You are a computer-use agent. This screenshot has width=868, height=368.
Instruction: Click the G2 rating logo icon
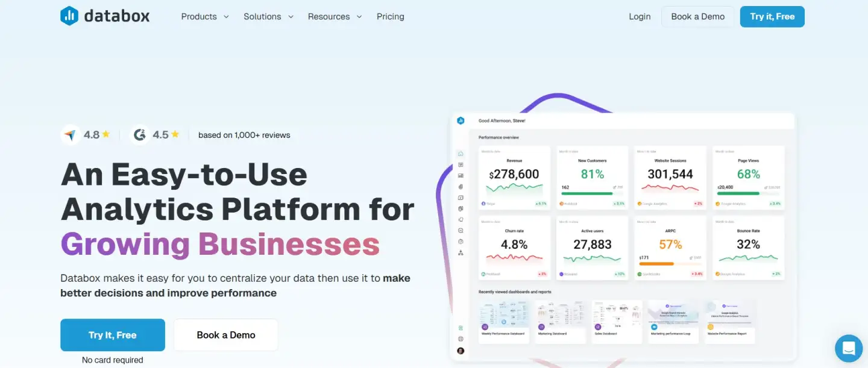(x=140, y=135)
